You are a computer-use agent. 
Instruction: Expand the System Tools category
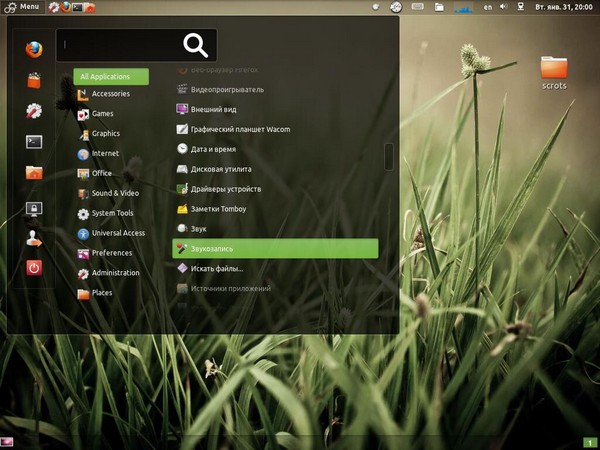112,213
